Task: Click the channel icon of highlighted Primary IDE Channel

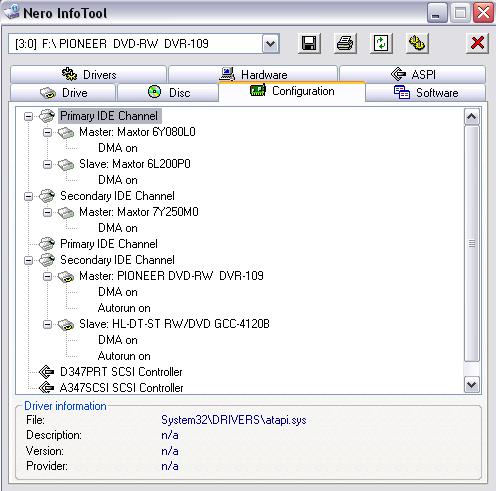Action: (47, 116)
